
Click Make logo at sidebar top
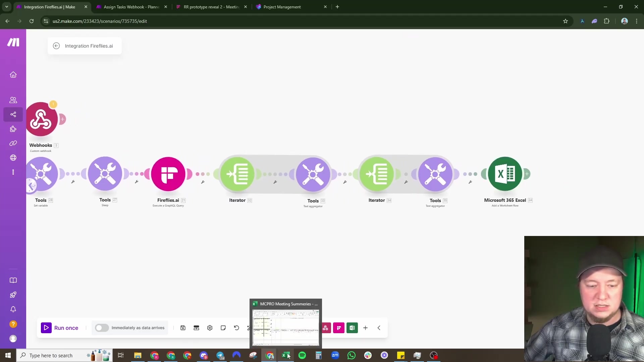[x=13, y=42]
